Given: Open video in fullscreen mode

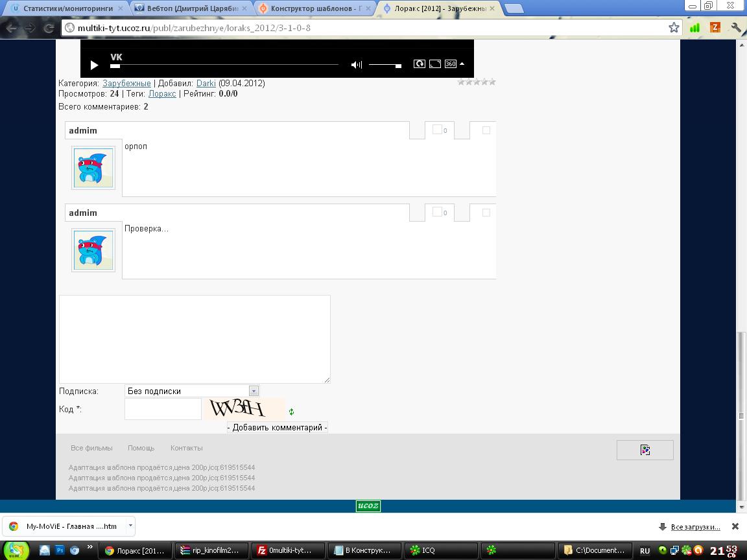Looking at the screenshot, I should click(x=435, y=64).
